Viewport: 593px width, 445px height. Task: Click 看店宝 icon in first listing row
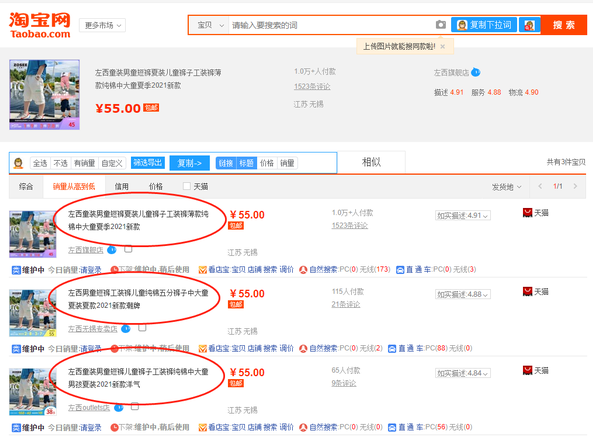point(203,270)
